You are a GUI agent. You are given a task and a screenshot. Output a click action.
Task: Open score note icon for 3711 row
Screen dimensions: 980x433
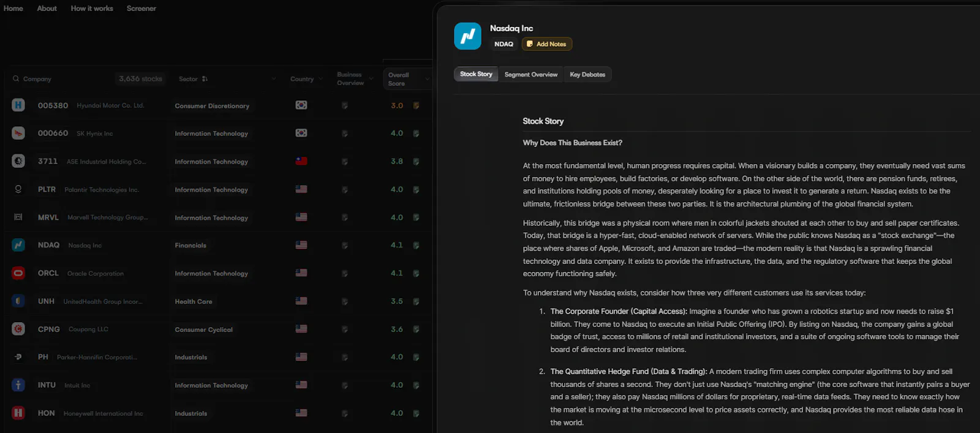(x=416, y=162)
